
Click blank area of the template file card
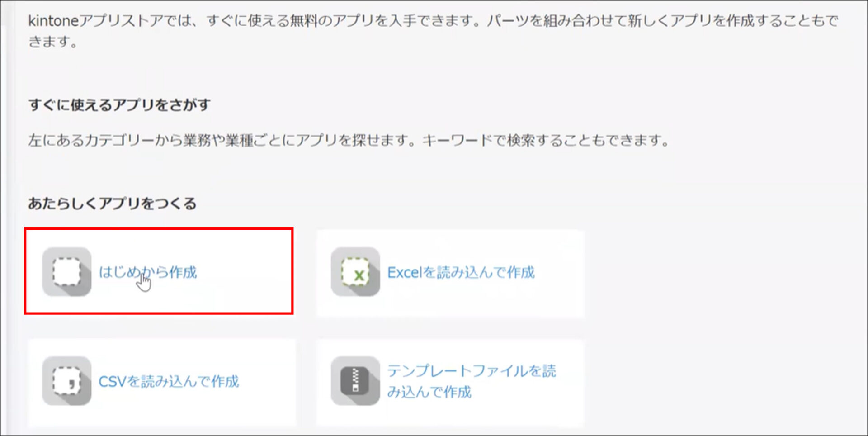tap(570, 407)
